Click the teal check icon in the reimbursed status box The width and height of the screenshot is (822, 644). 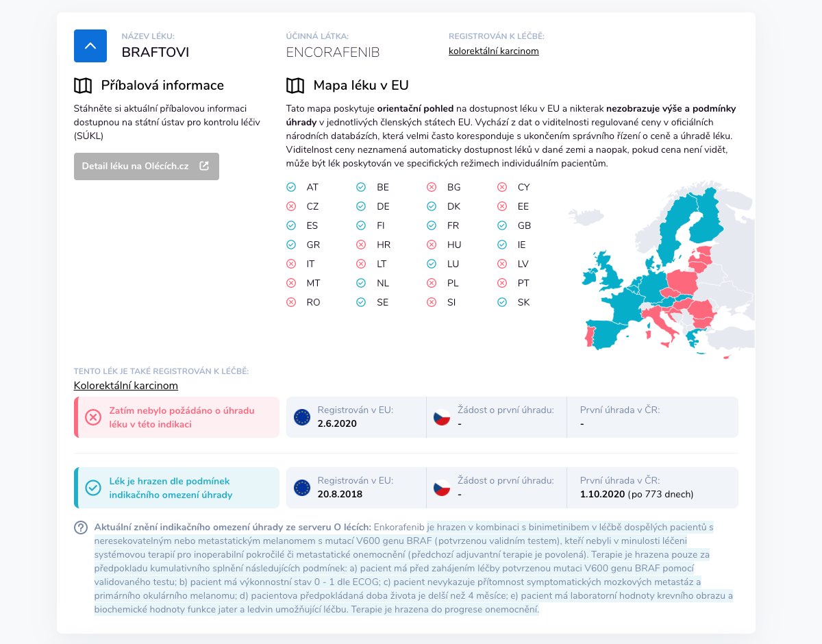[x=93, y=488]
